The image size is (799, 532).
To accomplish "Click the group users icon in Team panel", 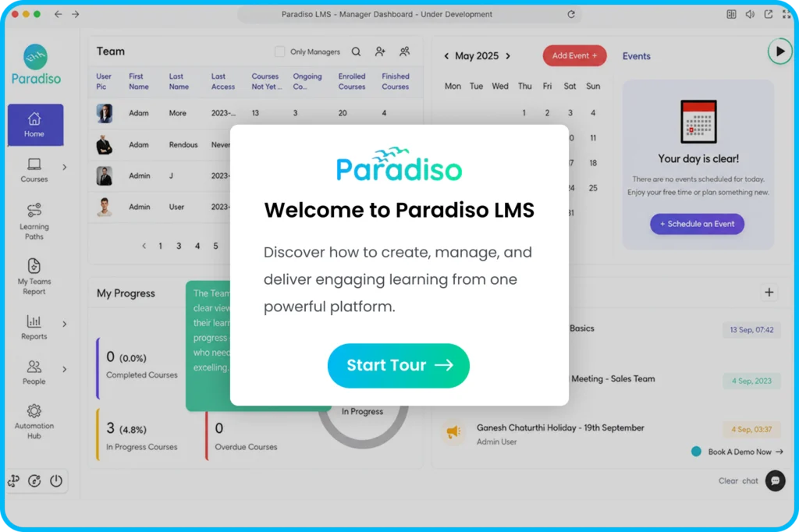I will pyautogui.click(x=405, y=51).
